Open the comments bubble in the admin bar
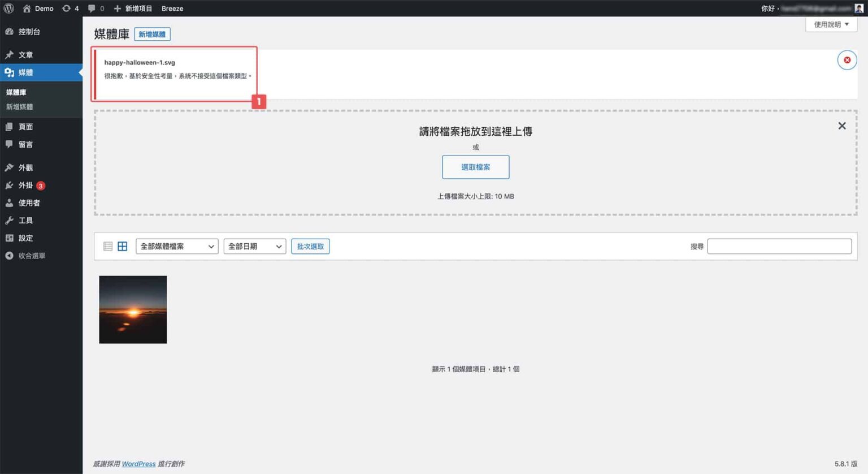Viewport: 868px width, 474px height. pos(96,8)
